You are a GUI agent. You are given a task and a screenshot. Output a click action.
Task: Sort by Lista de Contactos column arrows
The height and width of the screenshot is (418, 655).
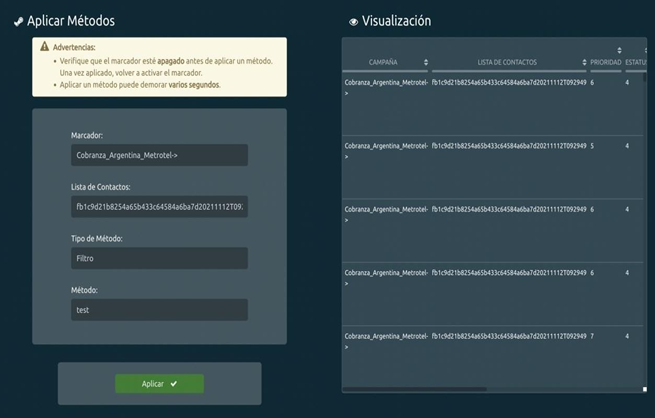[x=584, y=63]
